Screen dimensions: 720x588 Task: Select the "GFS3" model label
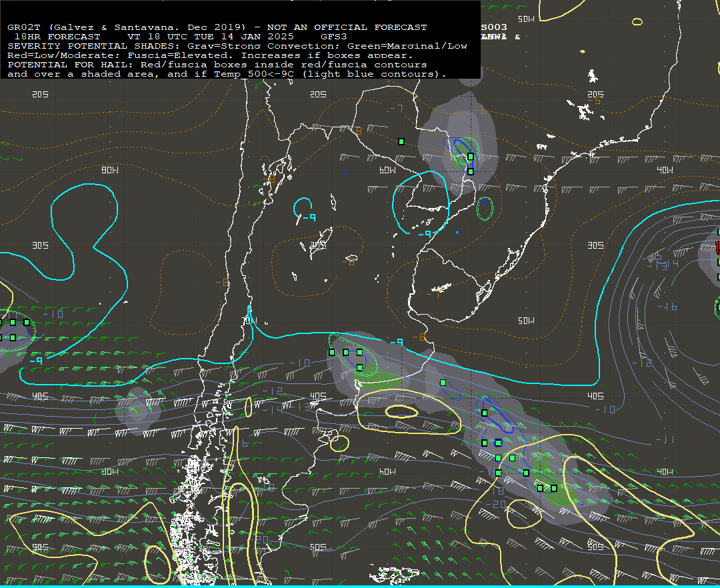point(334,37)
